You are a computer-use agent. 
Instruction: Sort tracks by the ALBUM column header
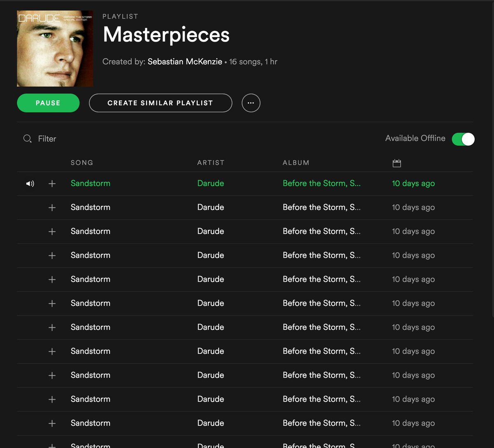tap(296, 162)
